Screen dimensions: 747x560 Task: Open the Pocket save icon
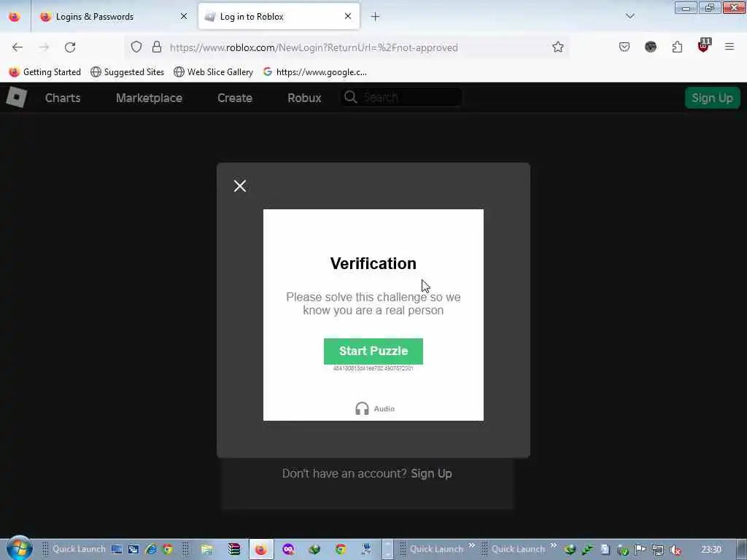(x=624, y=47)
